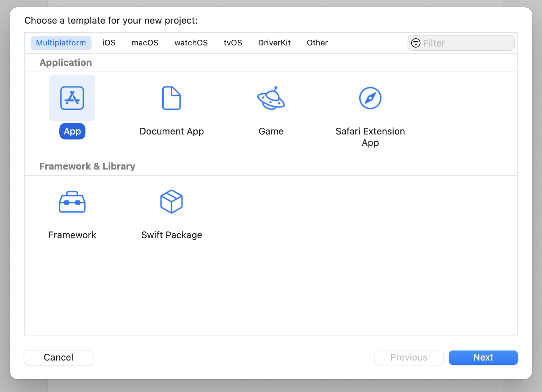Click the filter icon in search field

pyautogui.click(x=415, y=43)
